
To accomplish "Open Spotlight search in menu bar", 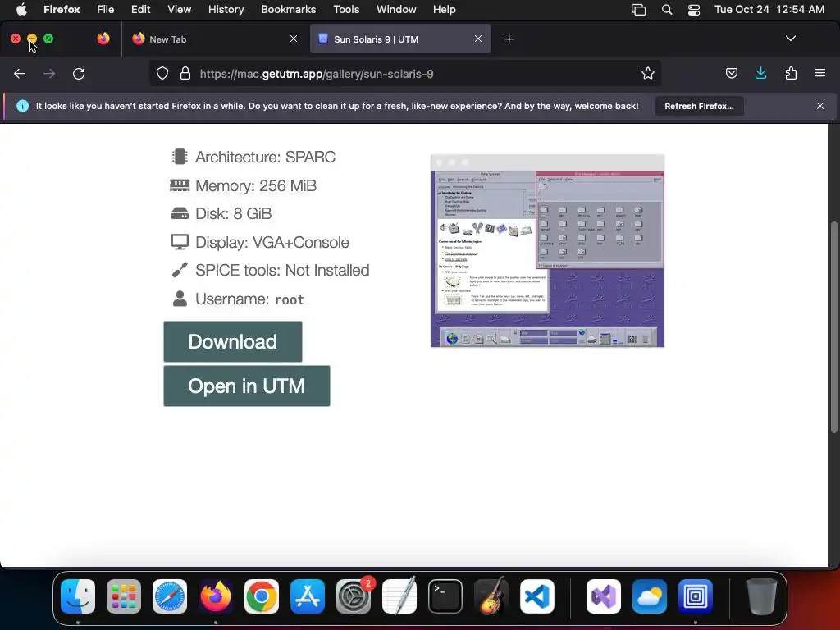I will click(666, 10).
